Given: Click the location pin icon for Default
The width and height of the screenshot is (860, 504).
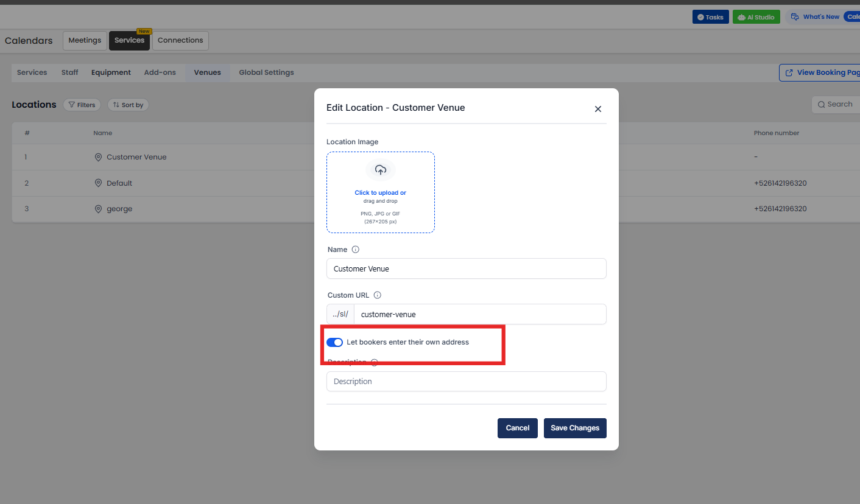Looking at the screenshot, I should point(98,183).
